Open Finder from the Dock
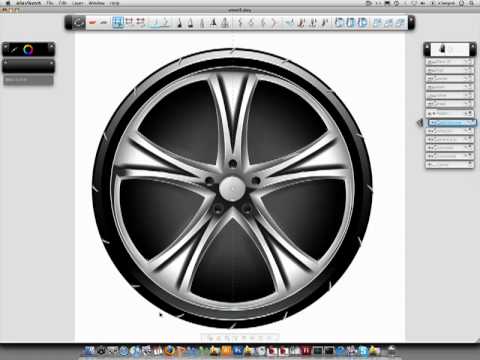 pos(89,351)
